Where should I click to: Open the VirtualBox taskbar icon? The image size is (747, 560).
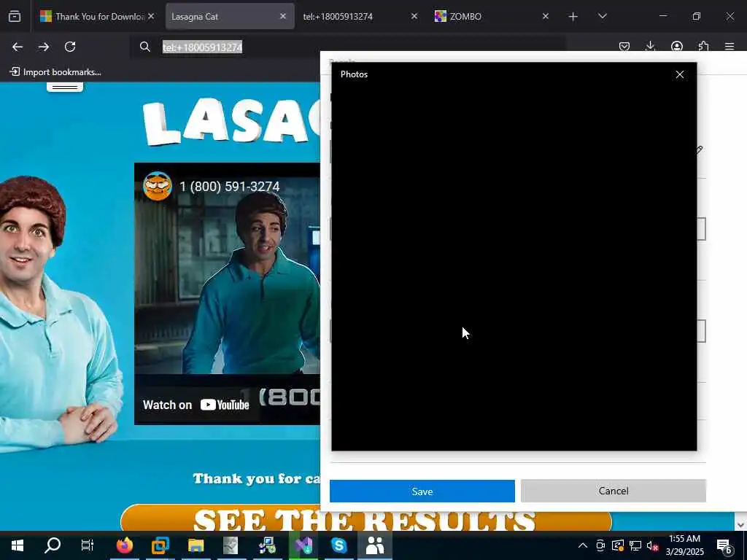click(x=160, y=545)
